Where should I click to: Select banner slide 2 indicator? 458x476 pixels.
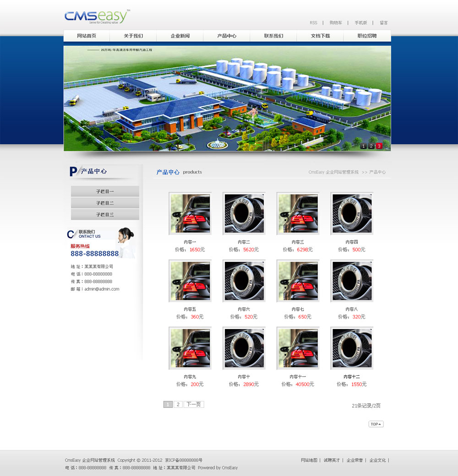click(x=371, y=146)
